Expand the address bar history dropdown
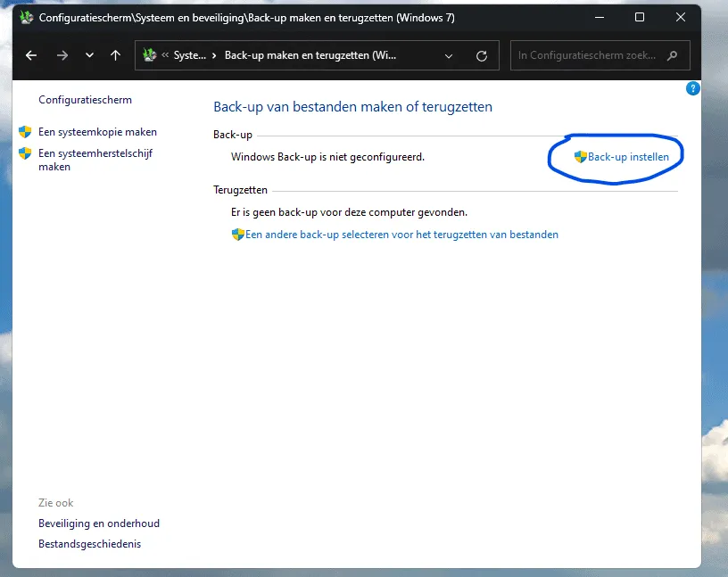The width and height of the screenshot is (728, 577). [x=449, y=55]
